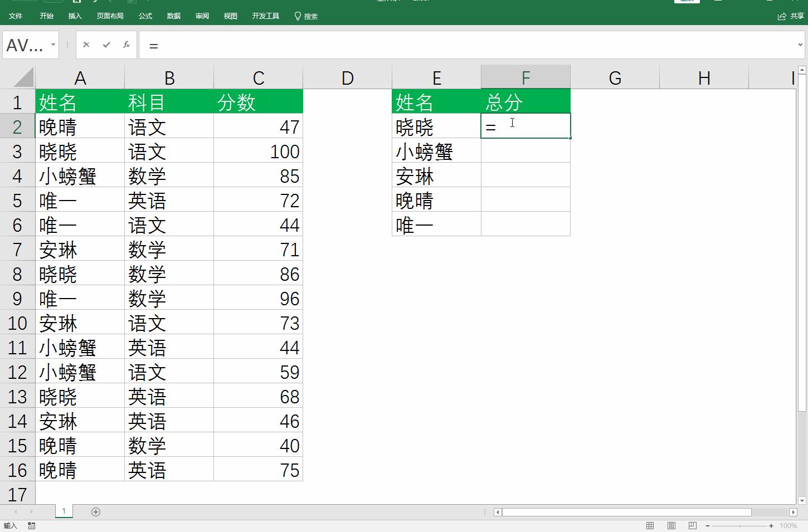Click the Search lightbulb icon on ribbon

point(297,16)
